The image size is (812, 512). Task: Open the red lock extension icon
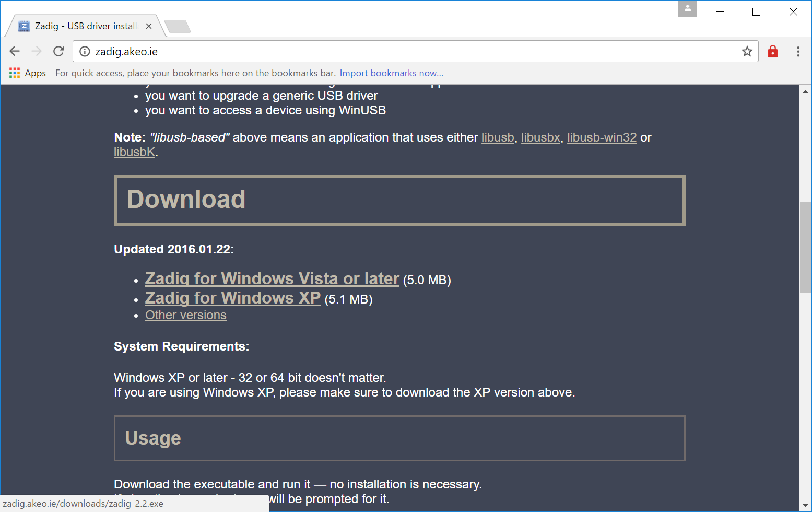pyautogui.click(x=773, y=51)
